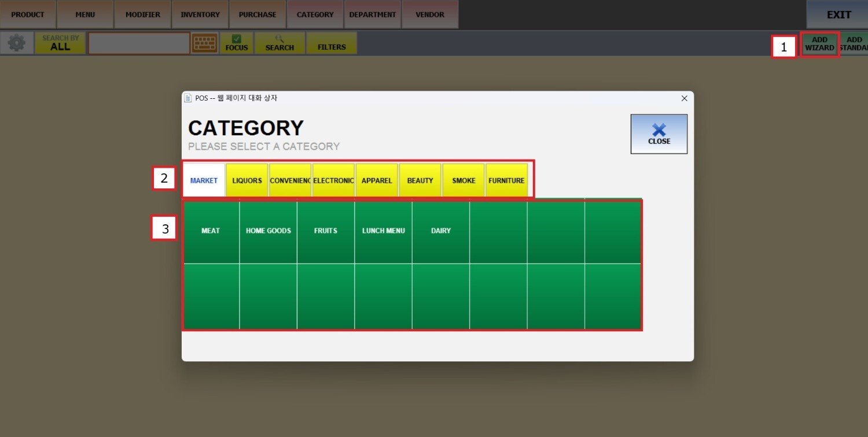The width and height of the screenshot is (868, 437).
Task: Select the Lunch Menu tile
Action: (383, 231)
